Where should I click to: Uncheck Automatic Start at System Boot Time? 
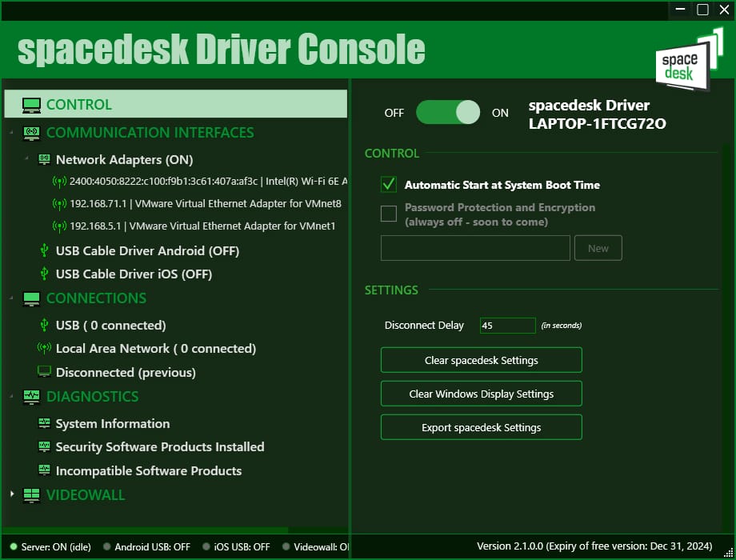(x=389, y=185)
